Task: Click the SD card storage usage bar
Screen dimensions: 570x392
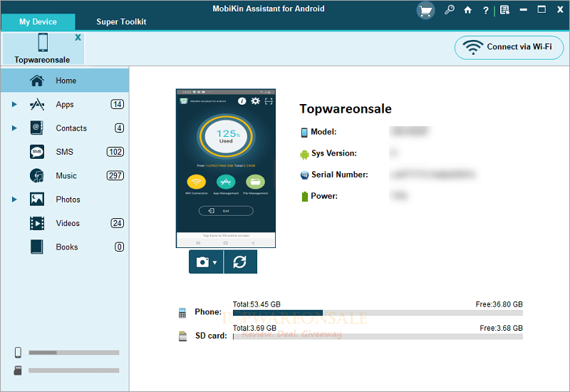Action: point(378,336)
